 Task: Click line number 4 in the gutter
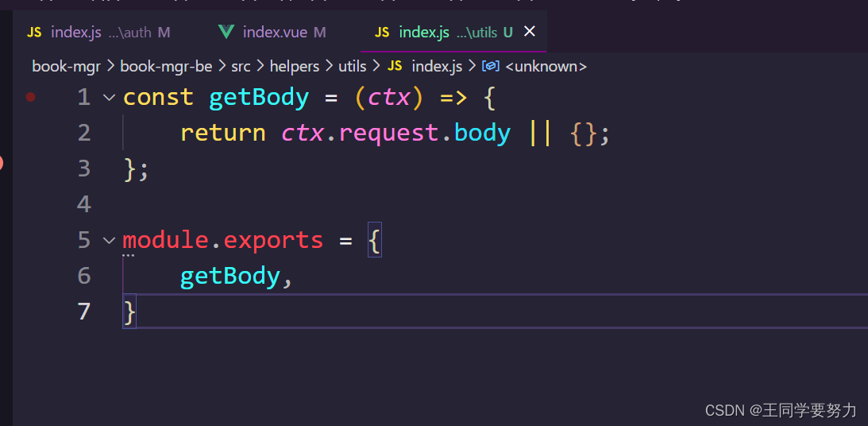tap(84, 204)
